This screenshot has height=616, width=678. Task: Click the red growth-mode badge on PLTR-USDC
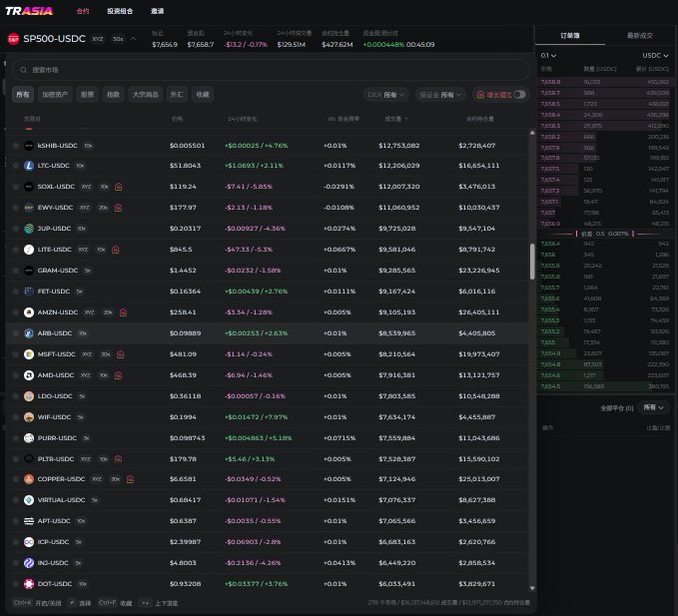coord(118,459)
